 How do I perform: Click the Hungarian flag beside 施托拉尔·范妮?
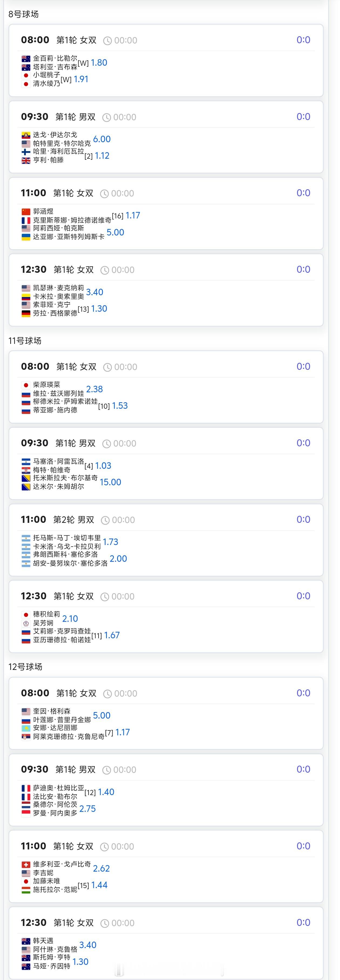[x=26, y=890]
